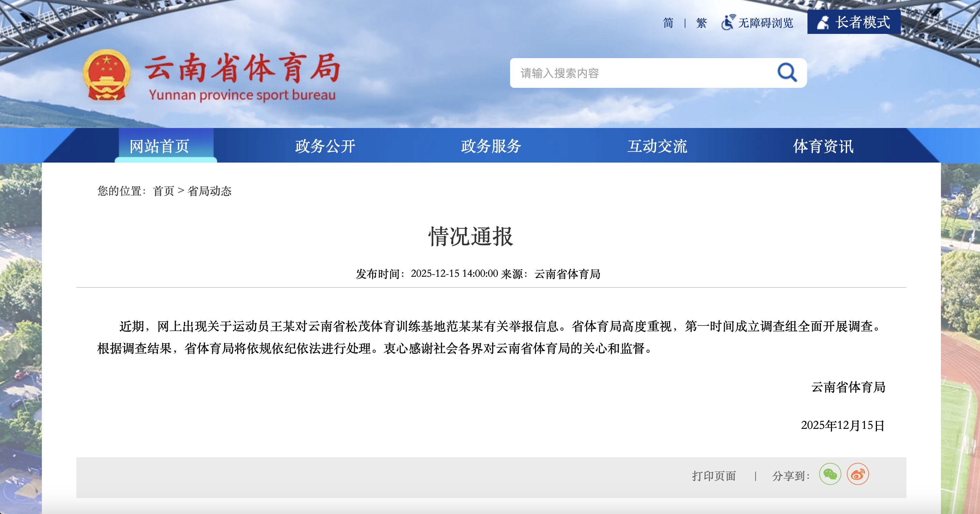Enable 长者模式 elder mode
Viewport: 980px width, 514px height.
[x=862, y=22]
